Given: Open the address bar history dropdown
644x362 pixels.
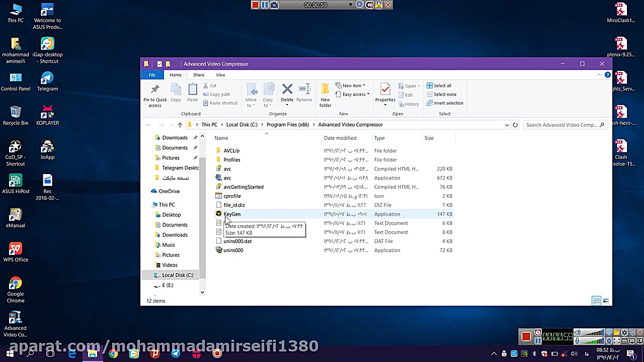Looking at the screenshot, I should tap(507, 125).
